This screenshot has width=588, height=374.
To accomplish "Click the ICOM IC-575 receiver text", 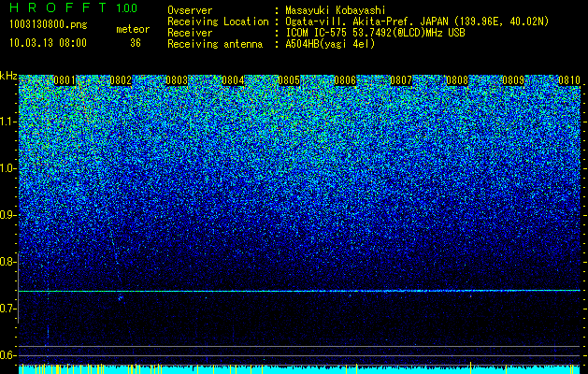I will click(376, 33).
